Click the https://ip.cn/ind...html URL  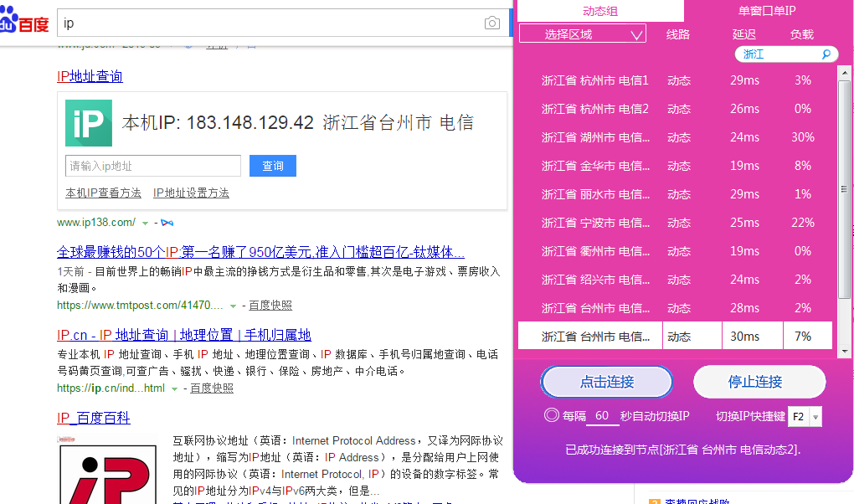[x=111, y=388]
